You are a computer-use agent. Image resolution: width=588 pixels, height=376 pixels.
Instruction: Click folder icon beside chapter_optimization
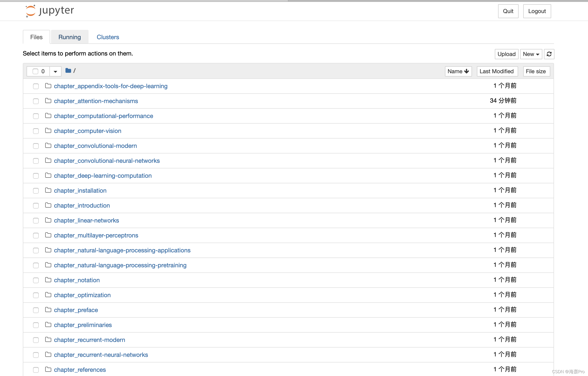48,295
